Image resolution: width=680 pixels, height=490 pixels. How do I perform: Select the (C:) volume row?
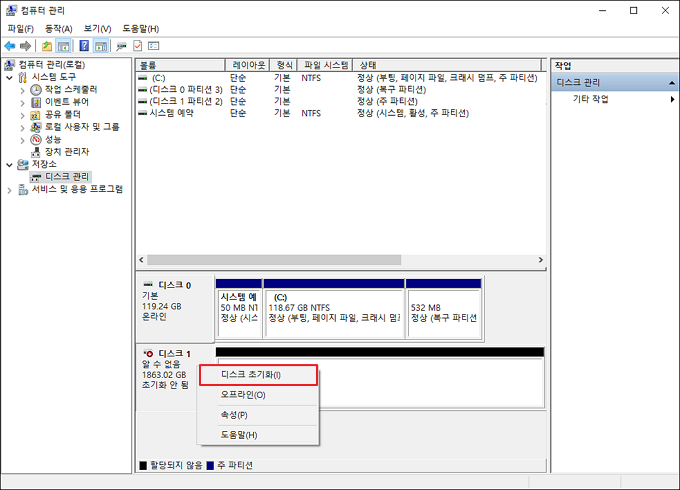[339, 78]
